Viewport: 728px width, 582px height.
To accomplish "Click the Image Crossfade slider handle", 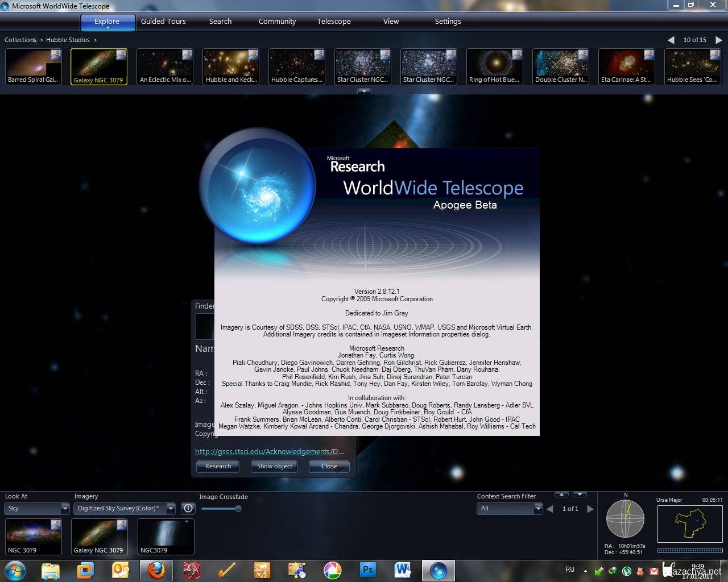I will 238,509.
